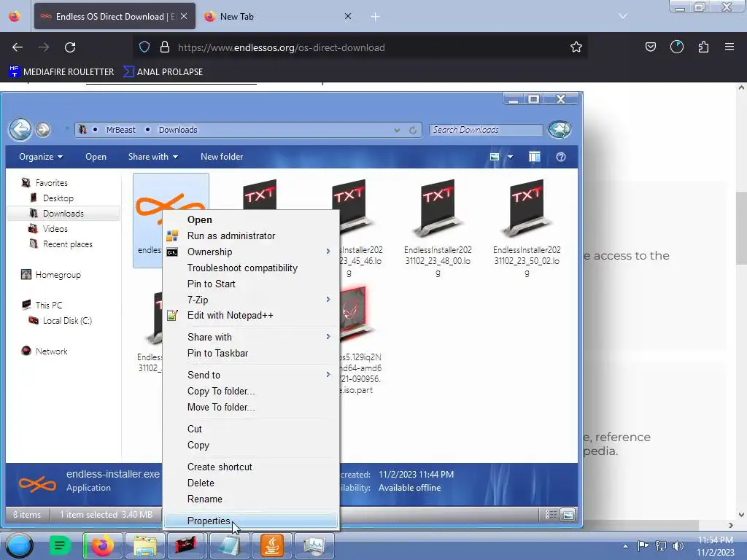Image resolution: width=747 pixels, height=560 pixels.
Task: Go forward in the Explorer window
Action: (x=43, y=130)
